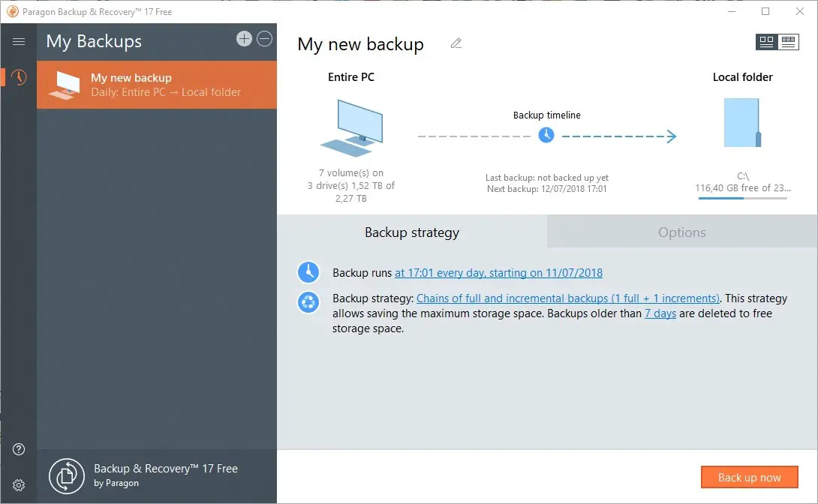Open the hamburger menu in sidebar
The height and width of the screenshot is (504, 818).
pyautogui.click(x=19, y=42)
